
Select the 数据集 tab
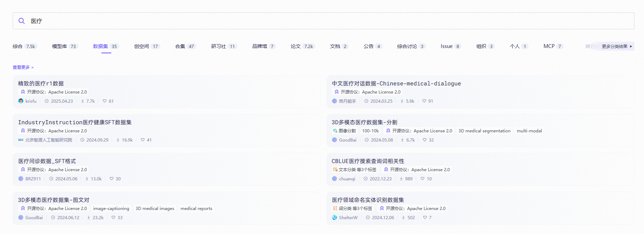[106, 46]
